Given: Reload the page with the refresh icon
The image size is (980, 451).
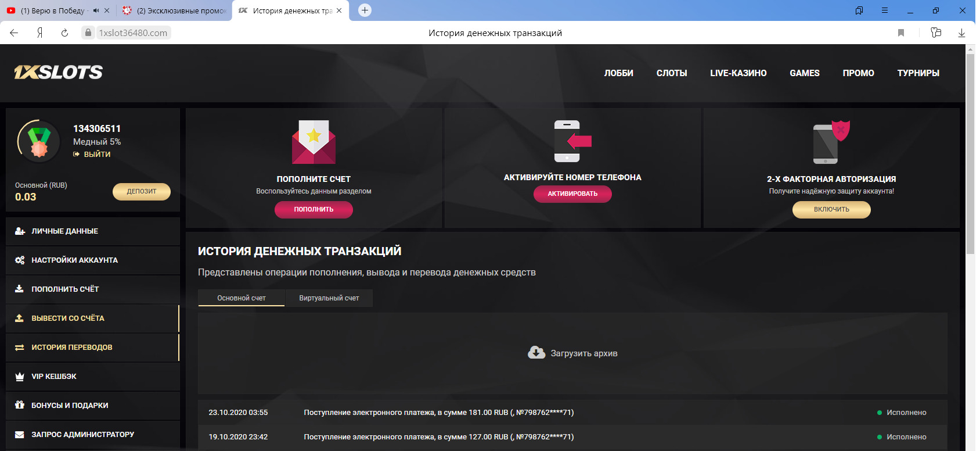Looking at the screenshot, I should point(64,33).
